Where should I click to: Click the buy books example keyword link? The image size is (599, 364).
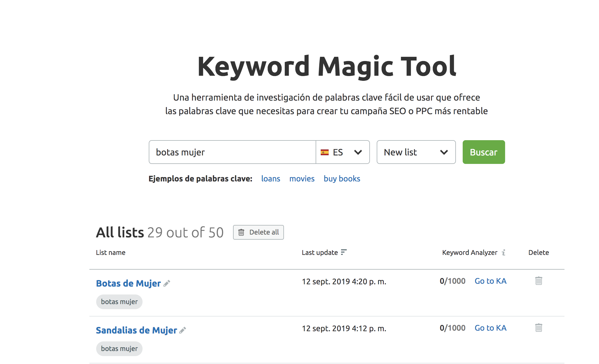coord(342,178)
